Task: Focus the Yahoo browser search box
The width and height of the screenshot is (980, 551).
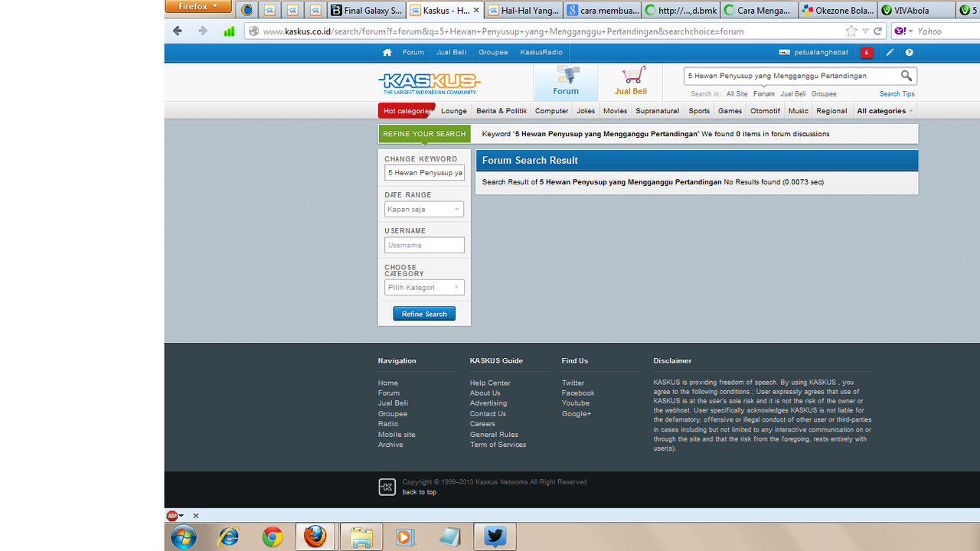Action: 946,31
